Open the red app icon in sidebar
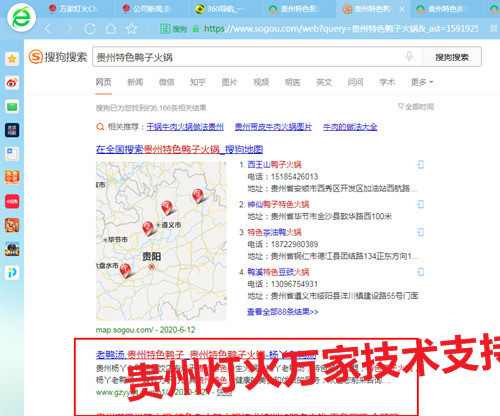Viewport: 500px width, 416px height. [12, 201]
